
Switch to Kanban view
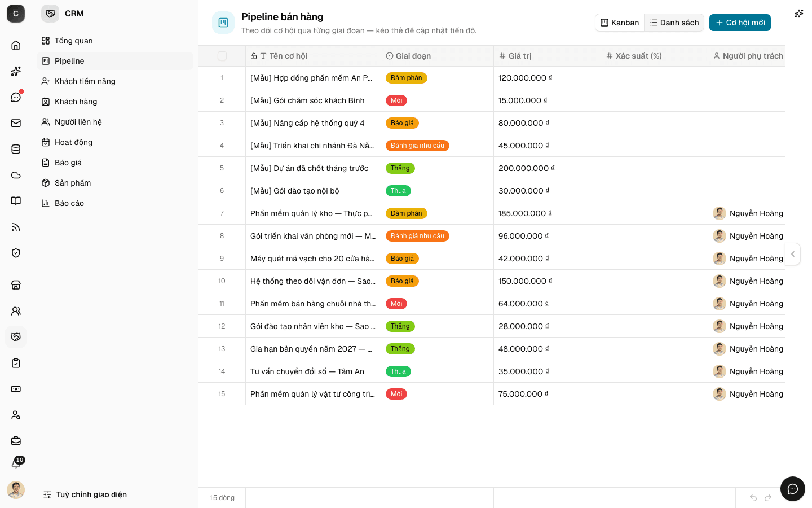point(620,23)
